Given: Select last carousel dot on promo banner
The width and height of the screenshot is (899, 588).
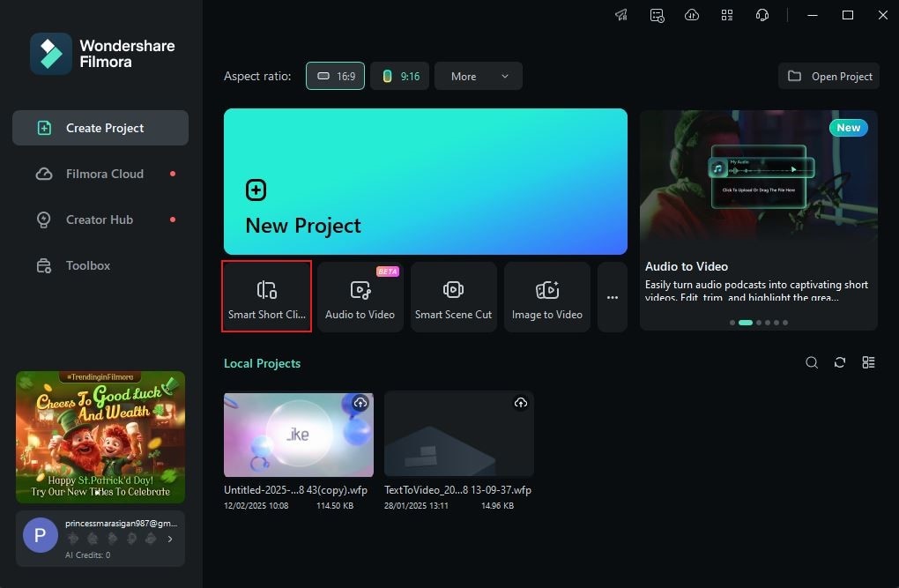Looking at the screenshot, I should (x=785, y=323).
